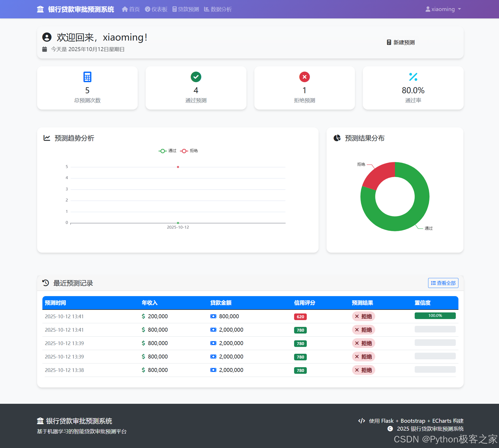This screenshot has width=499, height=448.
Task: Click the bank logo icon in navbar
Action: (40, 9)
